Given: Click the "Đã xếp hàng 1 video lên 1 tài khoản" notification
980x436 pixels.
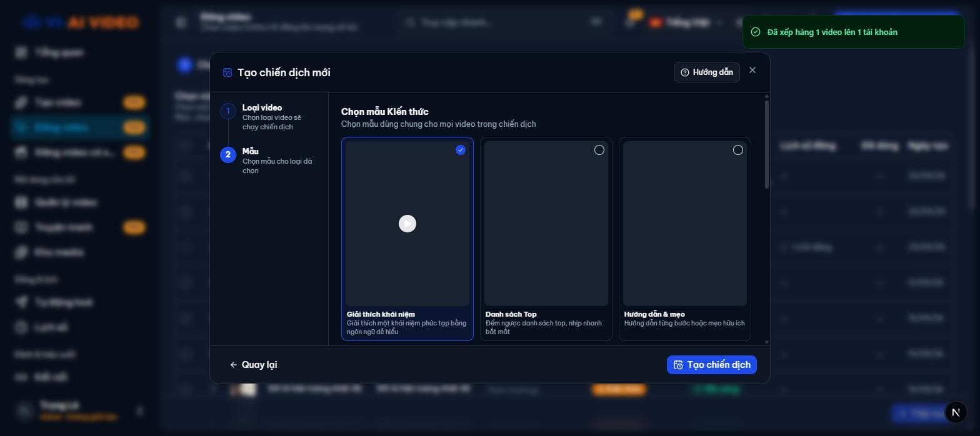Looking at the screenshot, I should point(853,32).
